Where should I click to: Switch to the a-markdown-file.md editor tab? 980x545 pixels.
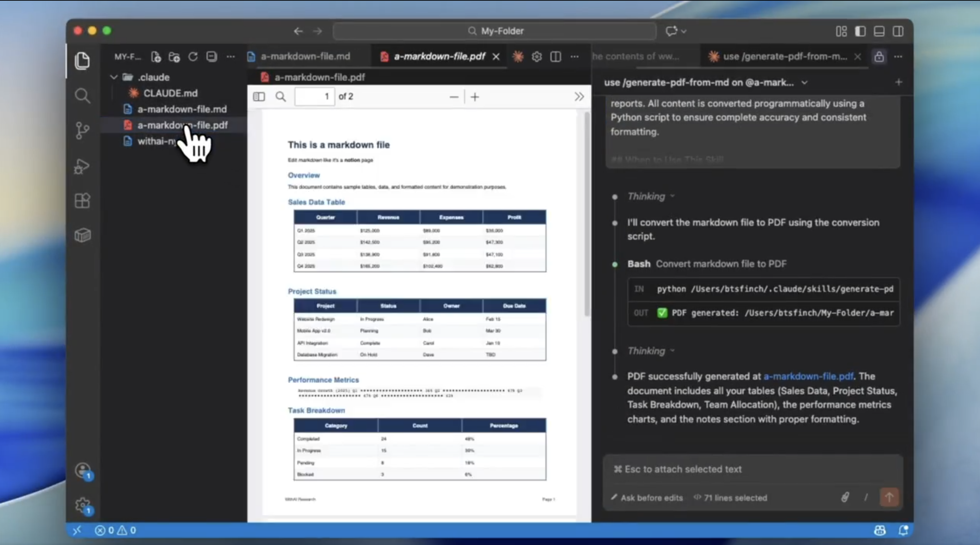304,56
